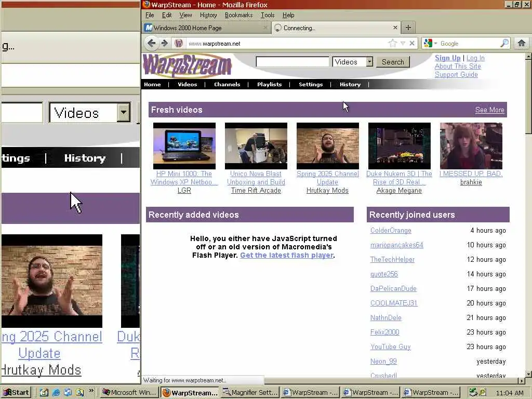532x399 pixels.
Task: Go back with the Firefox back arrow
Action: pyautogui.click(x=152, y=44)
